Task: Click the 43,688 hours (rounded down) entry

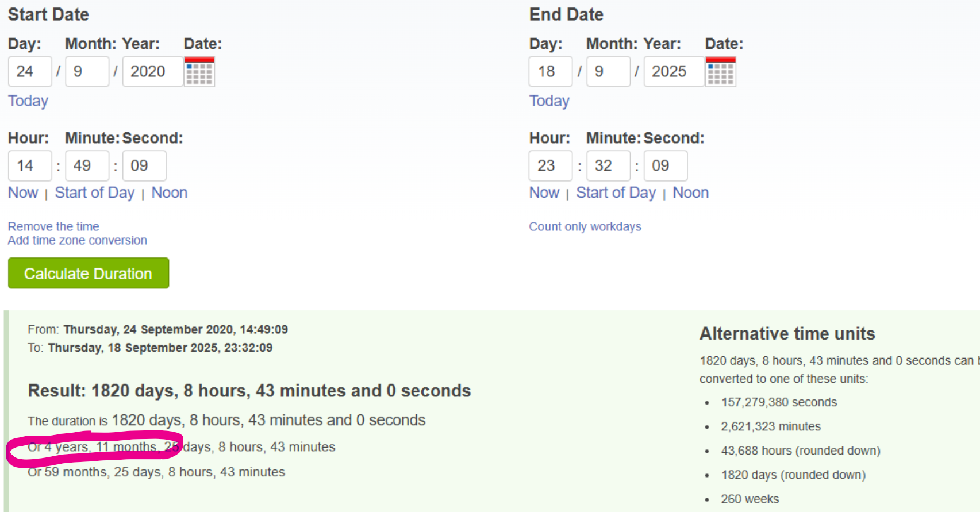Action: coord(801,451)
